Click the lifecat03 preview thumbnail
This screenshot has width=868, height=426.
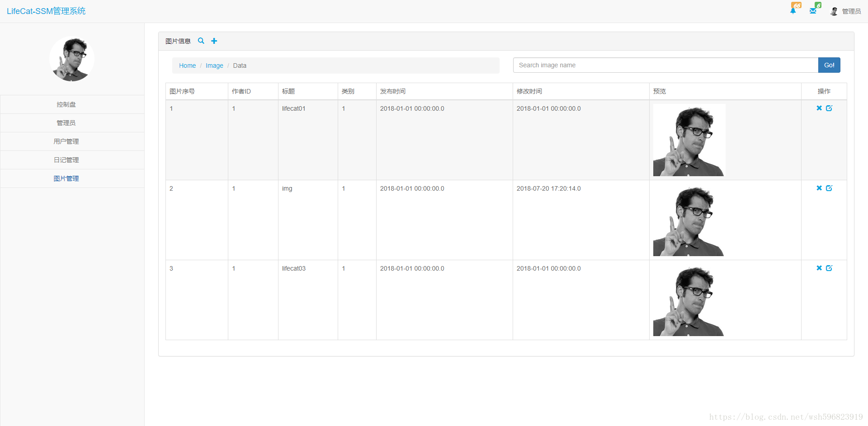point(689,300)
